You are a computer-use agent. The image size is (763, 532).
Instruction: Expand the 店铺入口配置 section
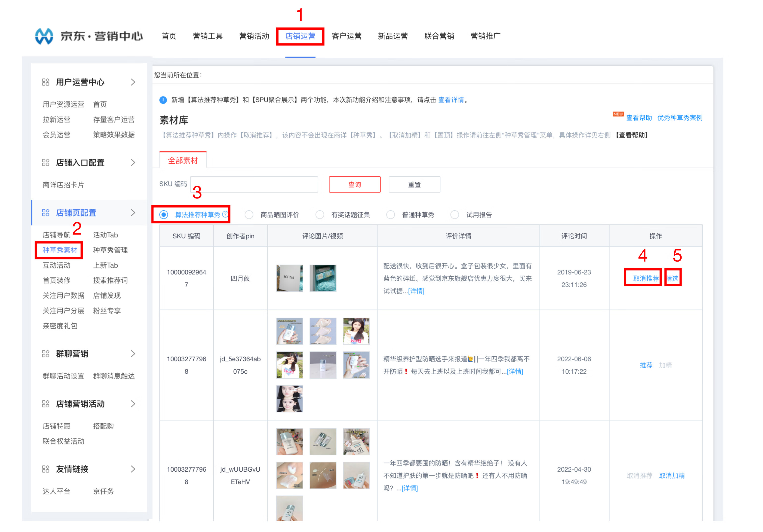134,162
